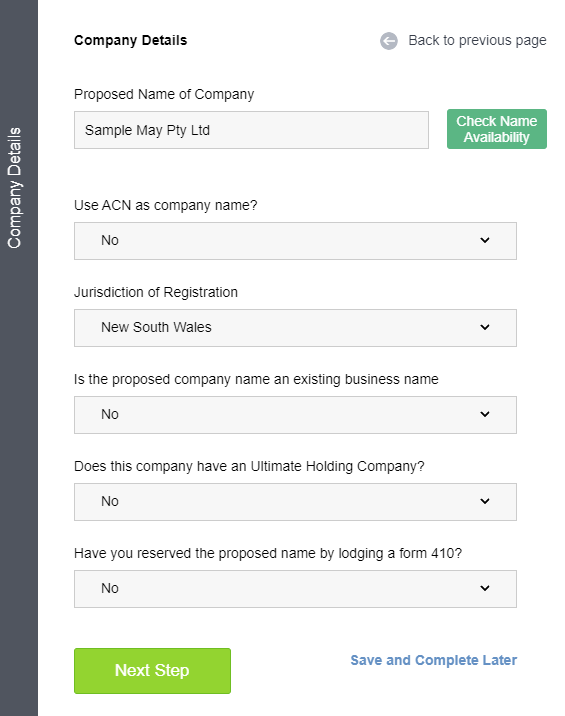Click the back arrow circle icon
565x716 pixels.
[x=389, y=41]
